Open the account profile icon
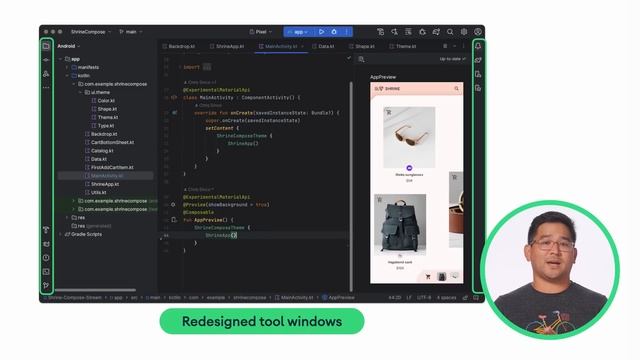The image size is (640, 360). (x=478, y=31)
